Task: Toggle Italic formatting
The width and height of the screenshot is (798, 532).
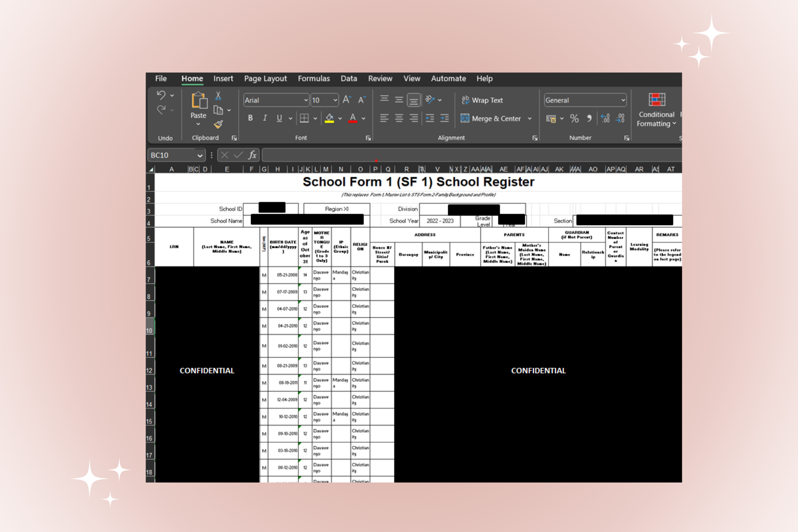Action: point(265,118)
